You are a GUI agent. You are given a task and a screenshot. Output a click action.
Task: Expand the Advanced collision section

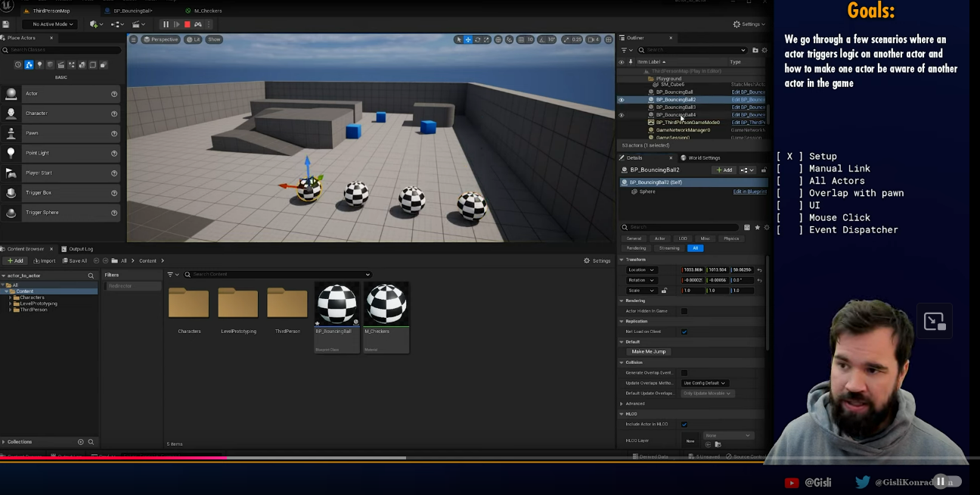click(x=634, y=403)
